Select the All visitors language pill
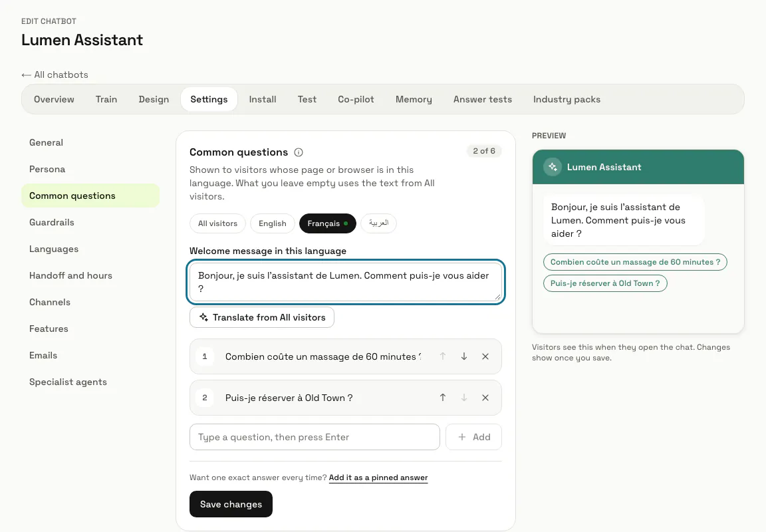Image resolution: width=766 pixels, height=532 pixels. coord(217,223)
